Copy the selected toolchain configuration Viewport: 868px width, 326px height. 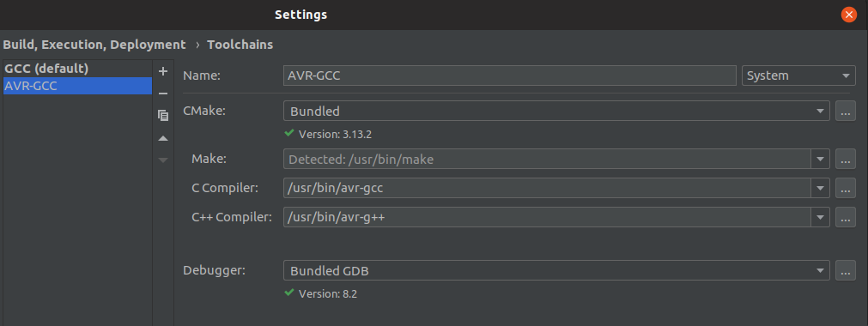[163, 115]
